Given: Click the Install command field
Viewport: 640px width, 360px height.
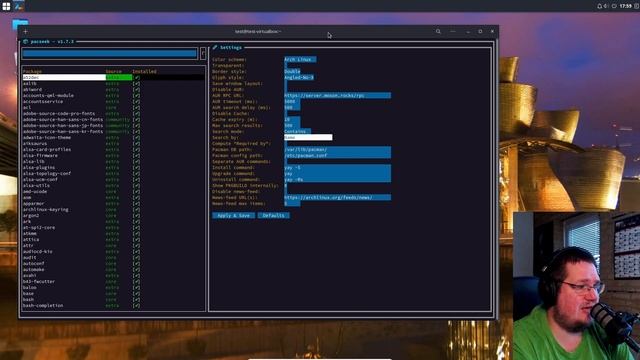Looking at the screenshot, I should (x=338, y=167).
